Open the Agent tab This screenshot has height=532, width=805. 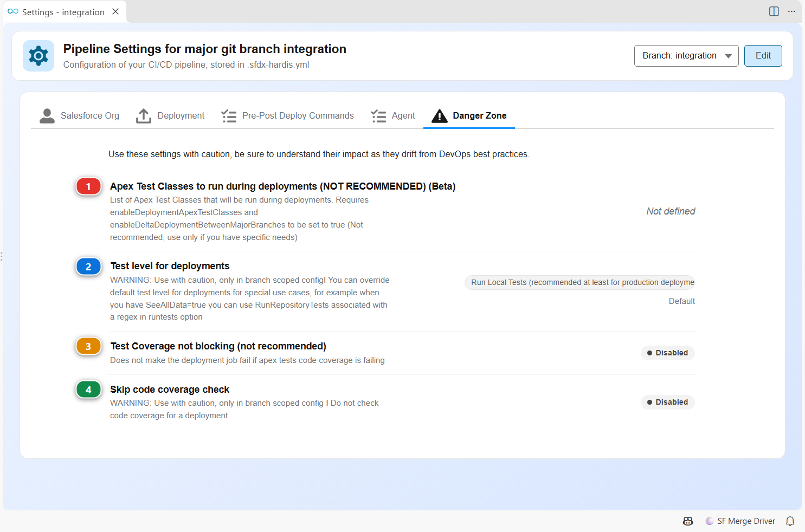393,116
